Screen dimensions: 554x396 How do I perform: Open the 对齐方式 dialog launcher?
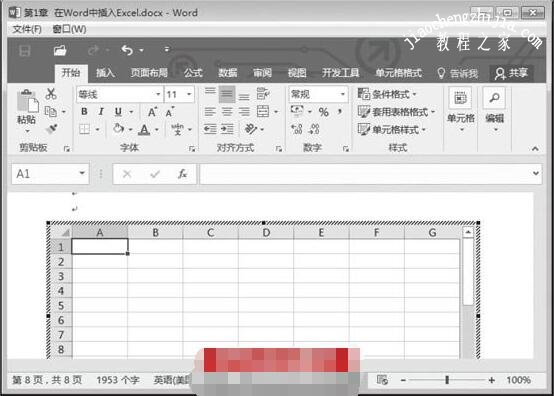coord(279,149)
